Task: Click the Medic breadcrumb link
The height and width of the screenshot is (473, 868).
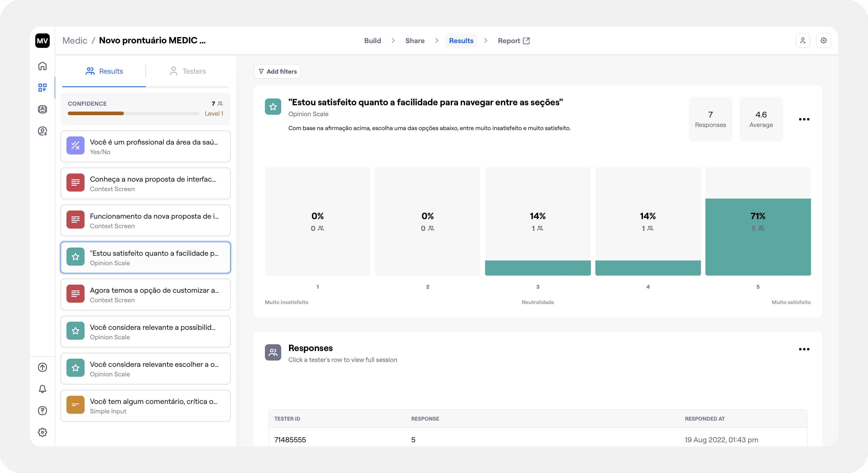Action: coord(75,40)
